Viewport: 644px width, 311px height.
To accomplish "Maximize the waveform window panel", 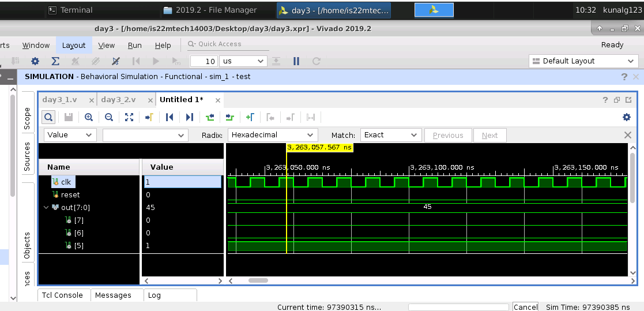I will (628, 100).
